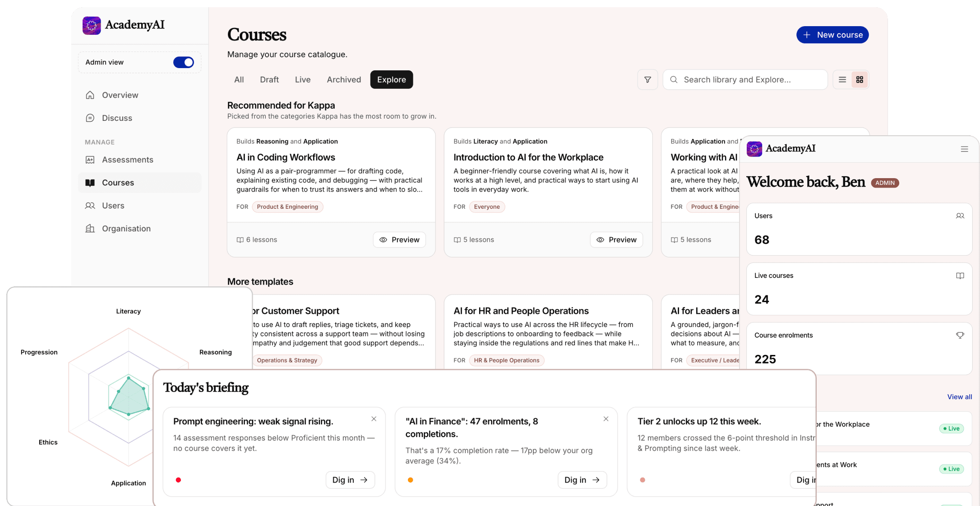Viewport: 980px width, 506px height.
Task: Click the Users people icon in sidebar
Action: pos(90,206)
